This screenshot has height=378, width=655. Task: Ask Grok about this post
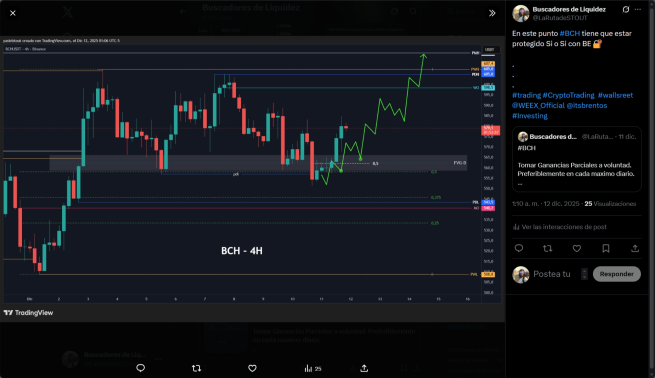[625, 9]
